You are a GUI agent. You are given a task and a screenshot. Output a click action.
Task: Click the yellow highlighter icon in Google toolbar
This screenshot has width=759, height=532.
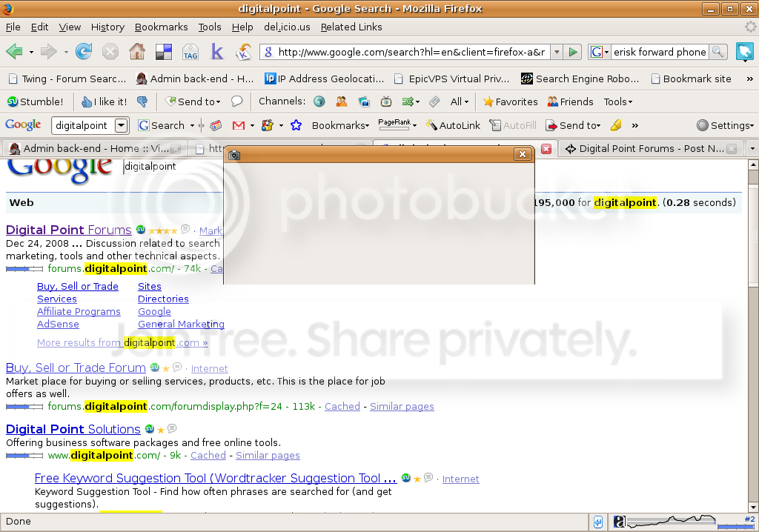click(616, 125)
